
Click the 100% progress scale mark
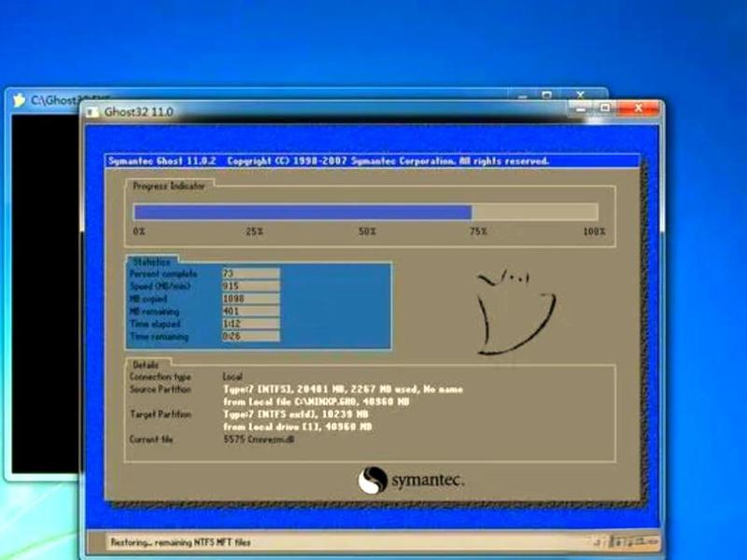point(594,231)
